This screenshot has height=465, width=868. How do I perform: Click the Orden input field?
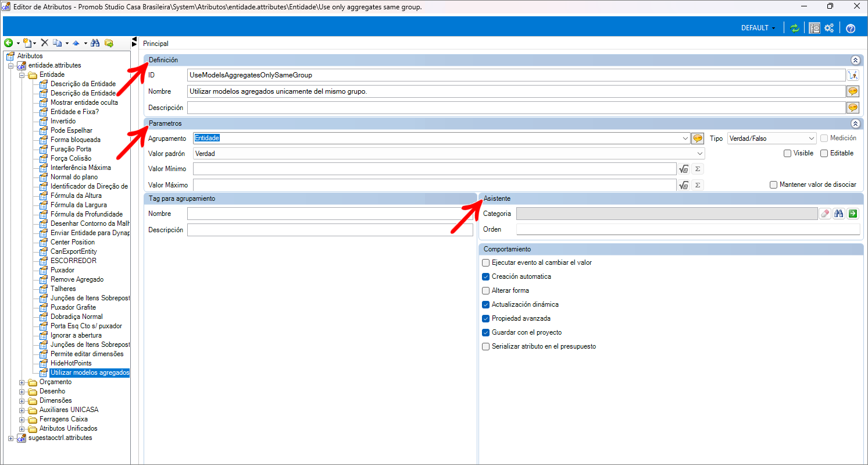pyautogui.click(x=688, y=229)
